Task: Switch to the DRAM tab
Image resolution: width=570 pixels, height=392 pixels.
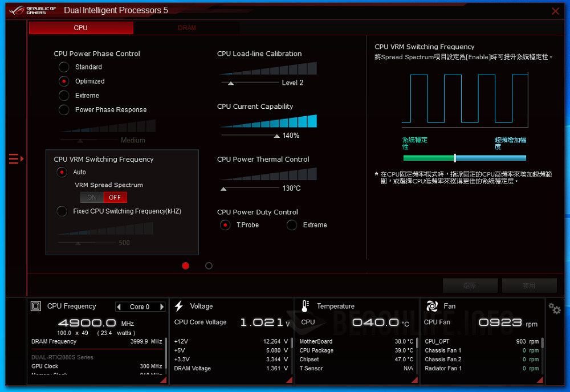Action: click(188, 27)
